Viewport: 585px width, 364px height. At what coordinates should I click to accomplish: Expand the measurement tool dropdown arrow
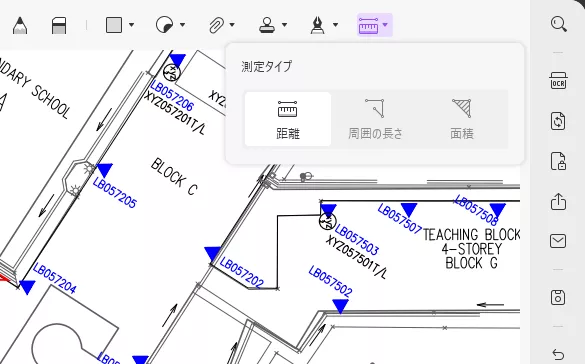pos(385,25)
